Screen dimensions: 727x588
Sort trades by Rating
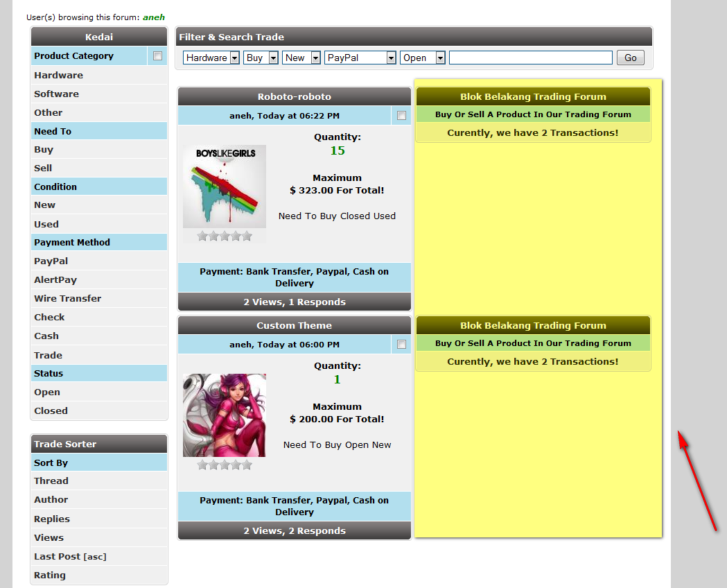click(50, 575)
